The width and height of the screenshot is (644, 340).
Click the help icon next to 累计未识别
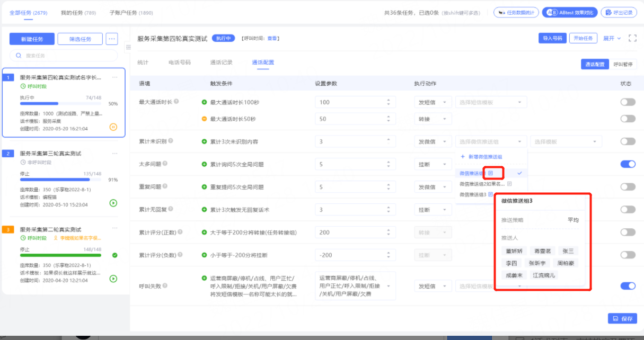(x=171, y=141)
